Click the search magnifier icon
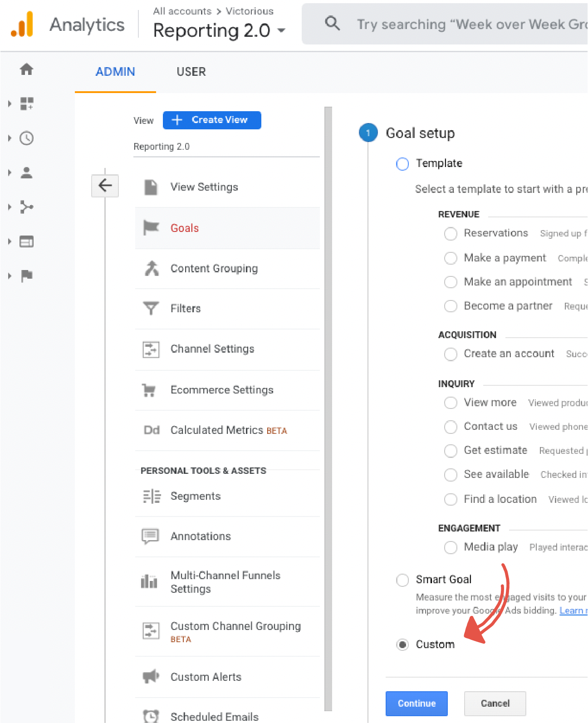Image resolution: width=588 pixels, height=723 pixels. 332,24
